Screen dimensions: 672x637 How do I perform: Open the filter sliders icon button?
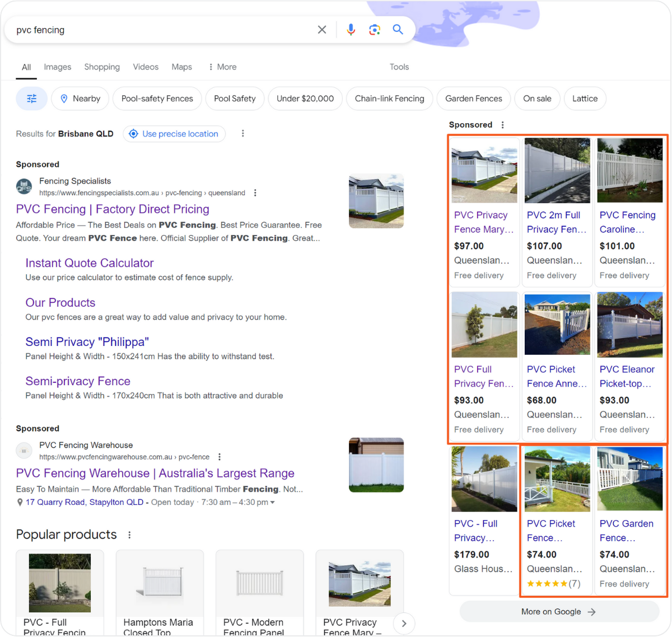(32, 99)
